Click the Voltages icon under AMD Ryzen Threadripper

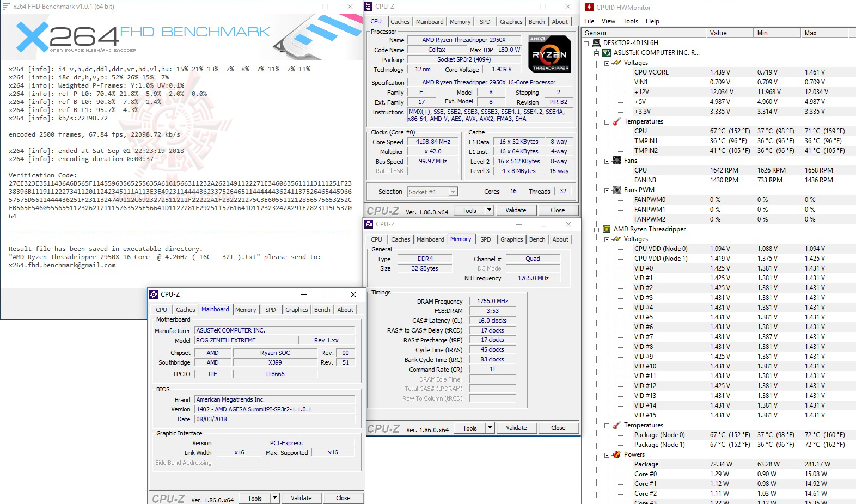click(x=617, y=239)
